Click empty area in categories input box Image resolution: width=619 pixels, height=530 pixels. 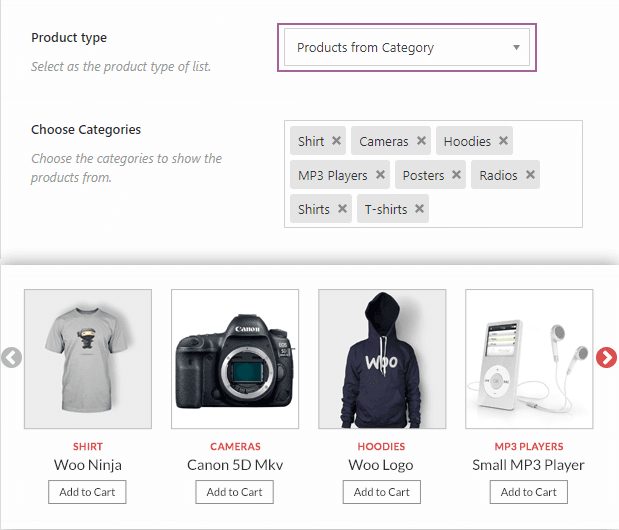(x=505, y=209)
